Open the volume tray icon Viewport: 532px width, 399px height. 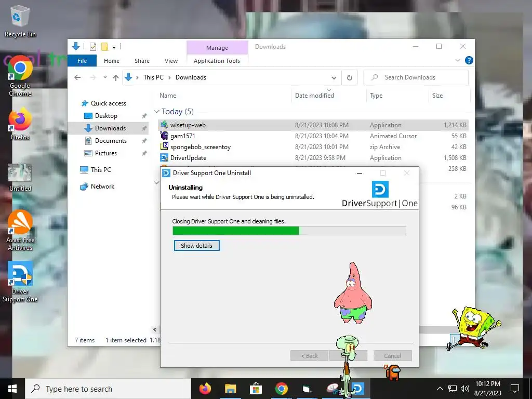point(465,389)
